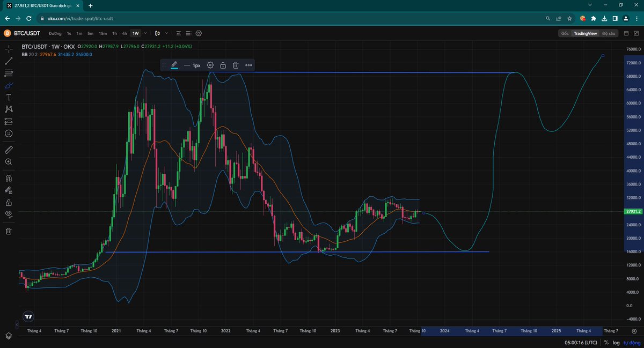Expand the chart type dropdown arrow
644x348 pixels.
point(167,33)
